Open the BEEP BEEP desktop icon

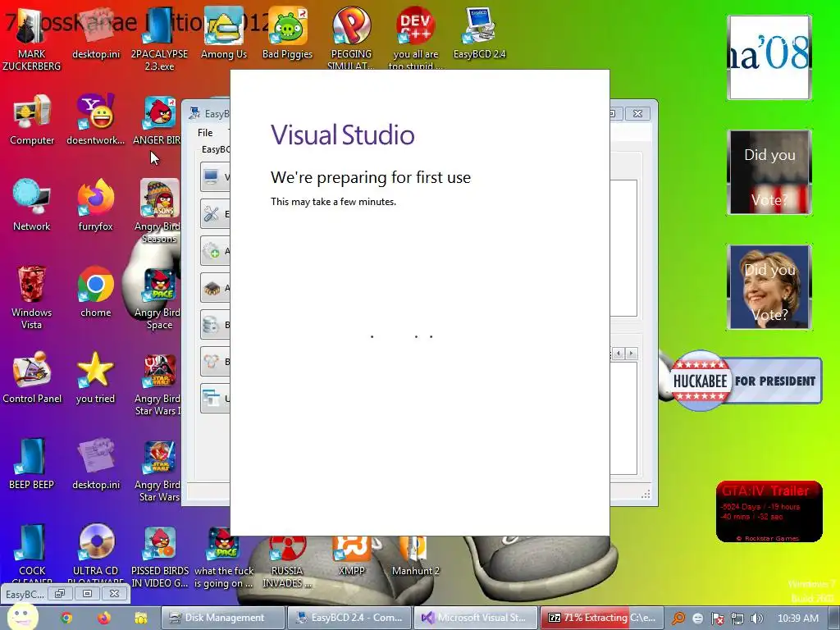pyautogui.click(x=32, y=464)
